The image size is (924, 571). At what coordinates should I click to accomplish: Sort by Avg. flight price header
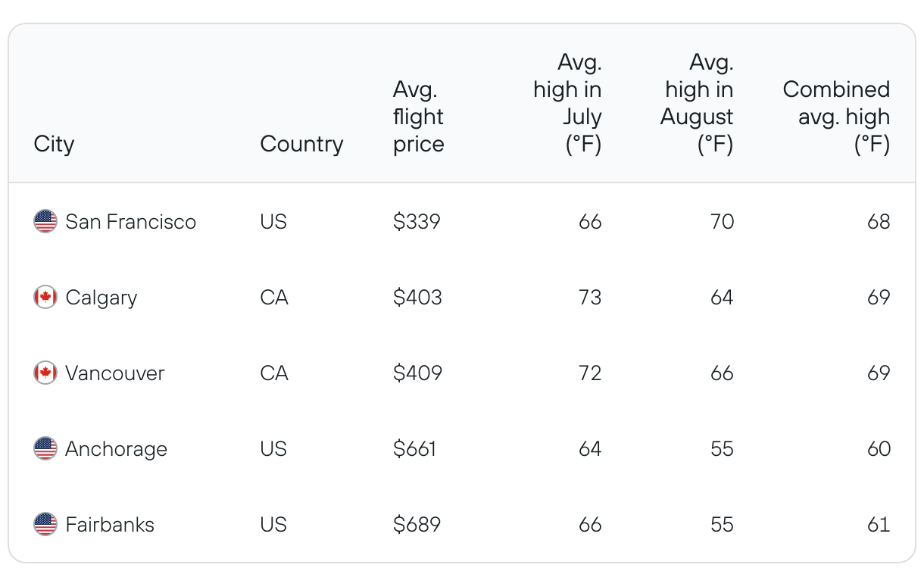pyautogui.click(x=418, y=117)
